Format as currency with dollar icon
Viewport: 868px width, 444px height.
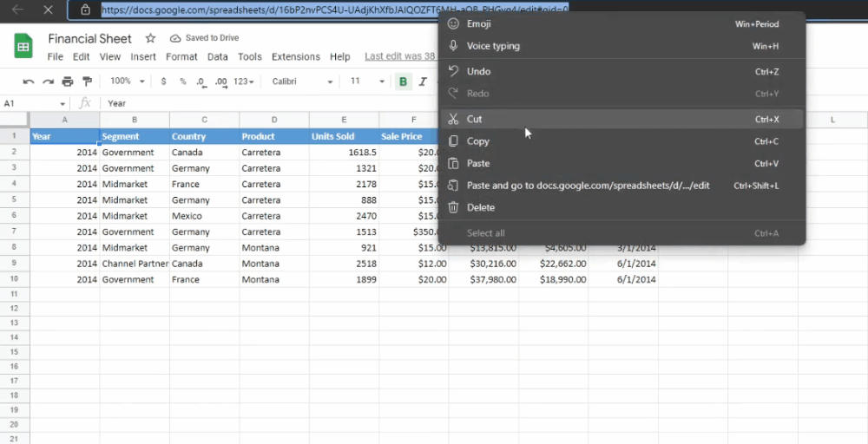click(163, 82)
